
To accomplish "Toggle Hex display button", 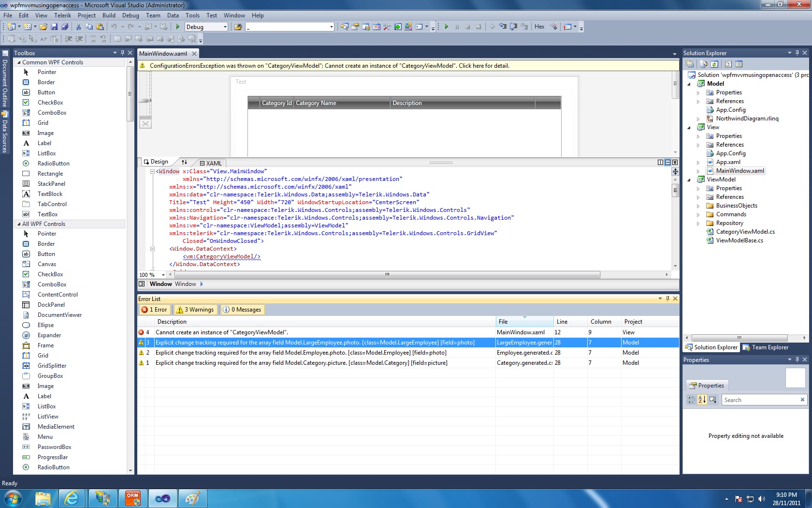I will click(539, 27).
